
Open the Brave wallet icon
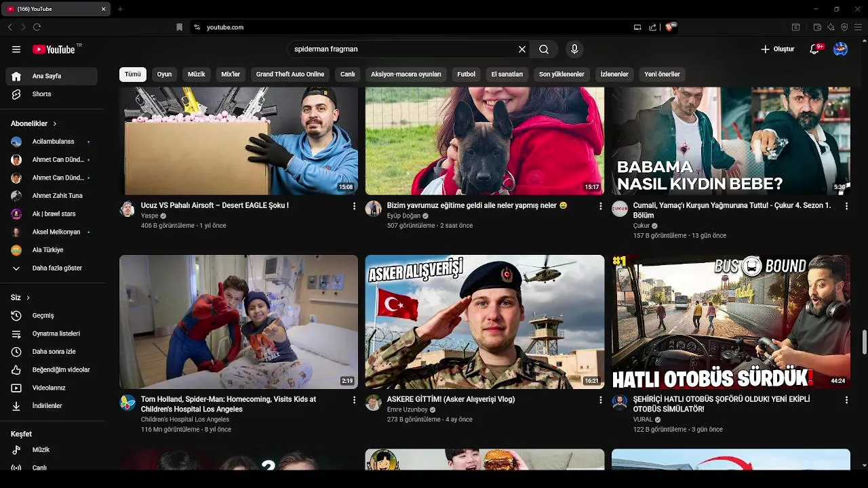[x=817, y=27]
